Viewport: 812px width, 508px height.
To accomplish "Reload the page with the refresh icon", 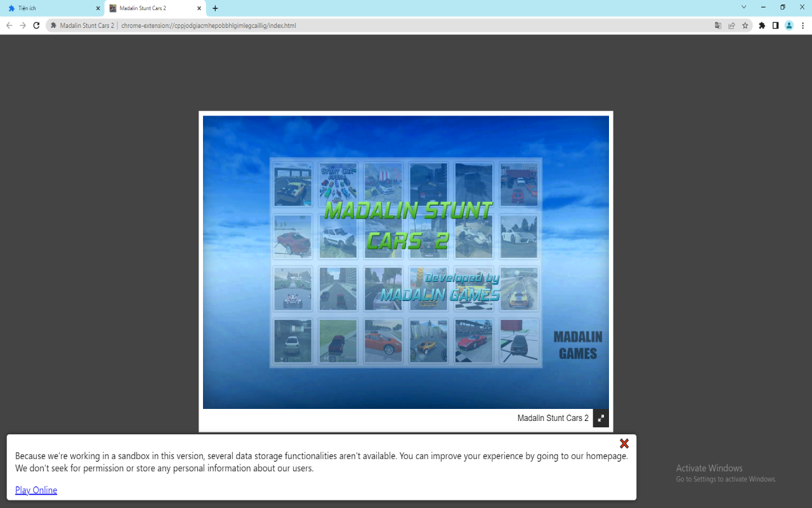I will (36, 25).
